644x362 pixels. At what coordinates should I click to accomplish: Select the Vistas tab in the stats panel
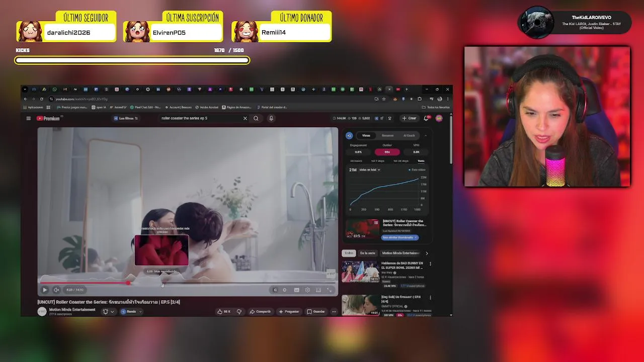tap(366, 135)
